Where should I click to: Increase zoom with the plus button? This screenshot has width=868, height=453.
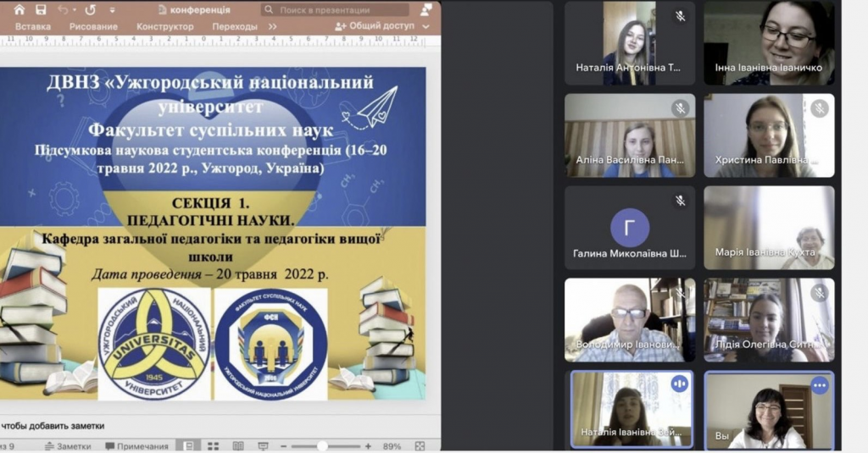[368, 446]
